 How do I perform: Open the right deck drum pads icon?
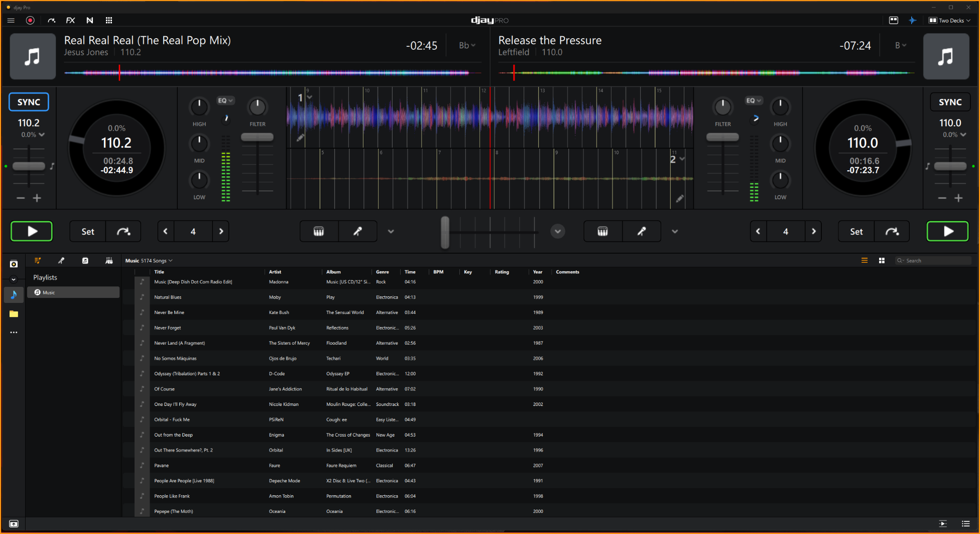coord(603,232)
